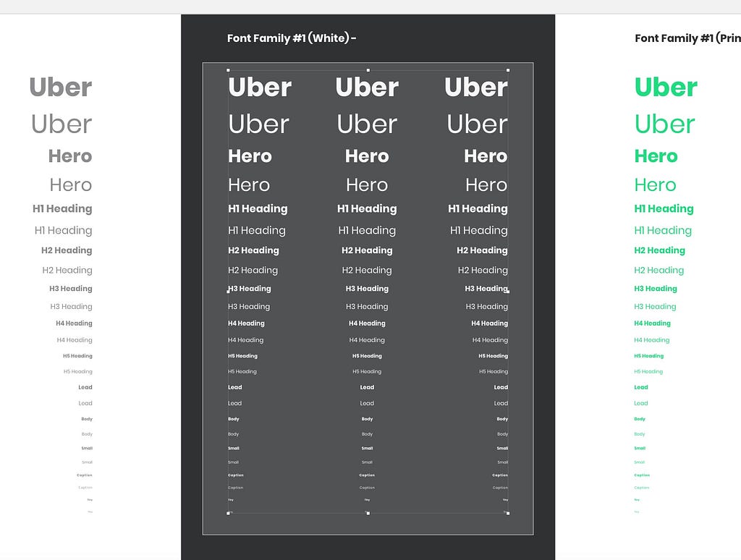The width and height of the screenshot is (741, 560).
Task: Select light white 'Uber' in the left-aligned column
Action: coord(258,124)
